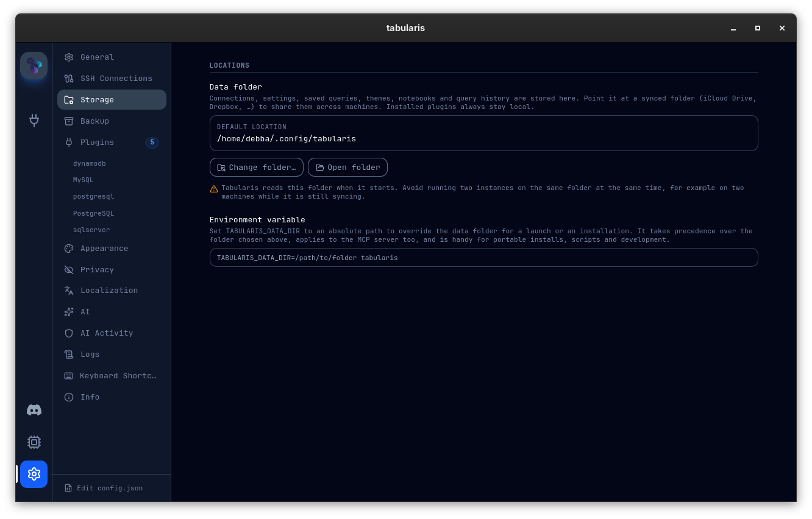812x519 pixels.
Task: Click the Backup archive icon
Action: click(69, 121)
